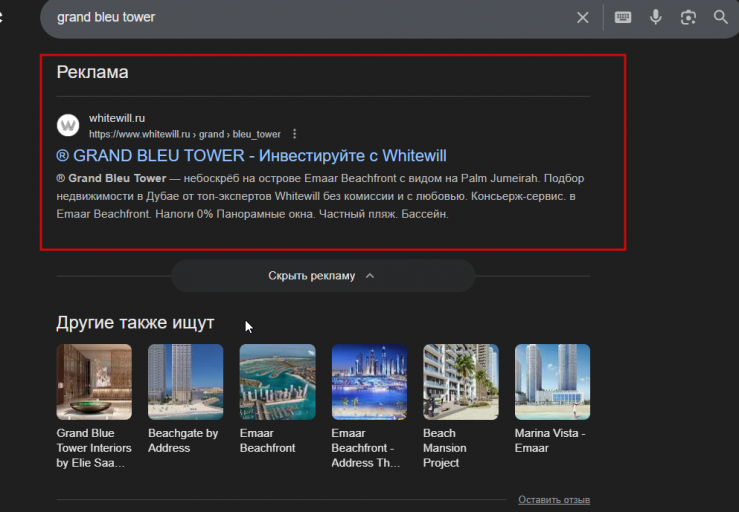Open the three-dot menu next to whitewill.ru URL
Screen dimensions: 739x512
tap(295, 134)
